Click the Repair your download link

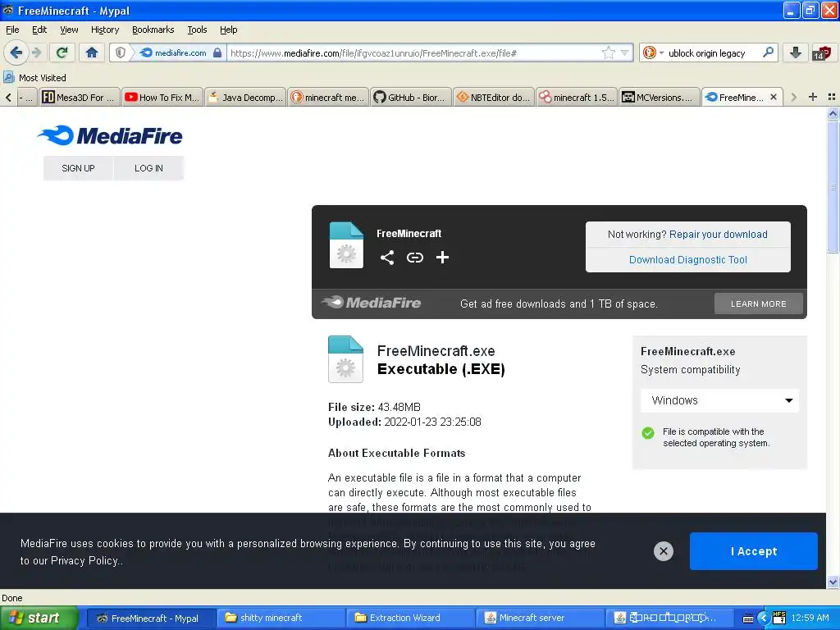[x=718, y=234]
